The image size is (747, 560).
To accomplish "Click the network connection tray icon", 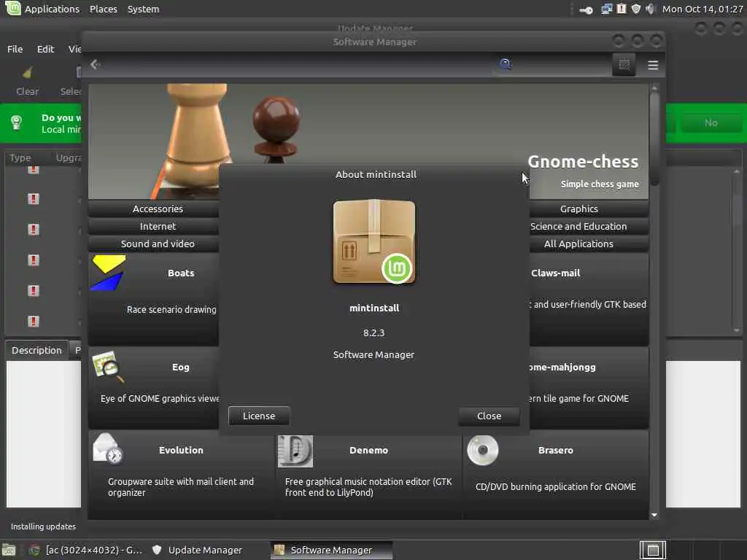I will (x=606, y=9).
